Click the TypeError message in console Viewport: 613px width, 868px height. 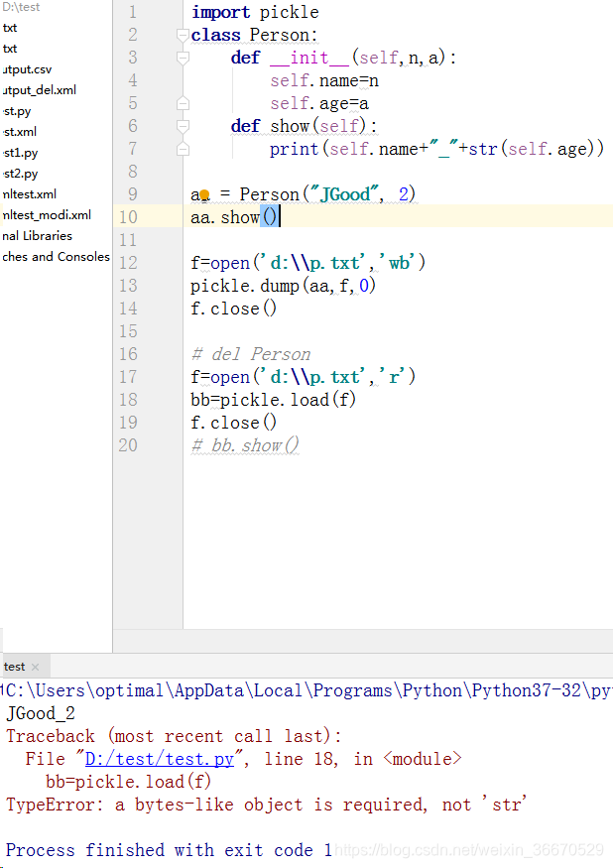[266, 805]
